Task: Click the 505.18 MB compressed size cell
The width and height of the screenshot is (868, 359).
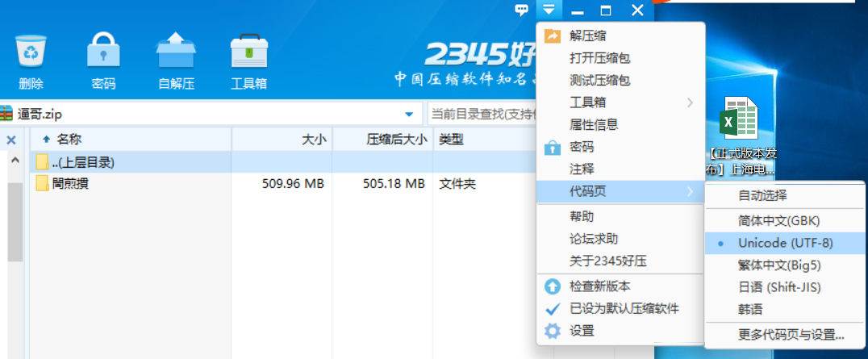Action: pyautogui.click(x=394, y=183)
